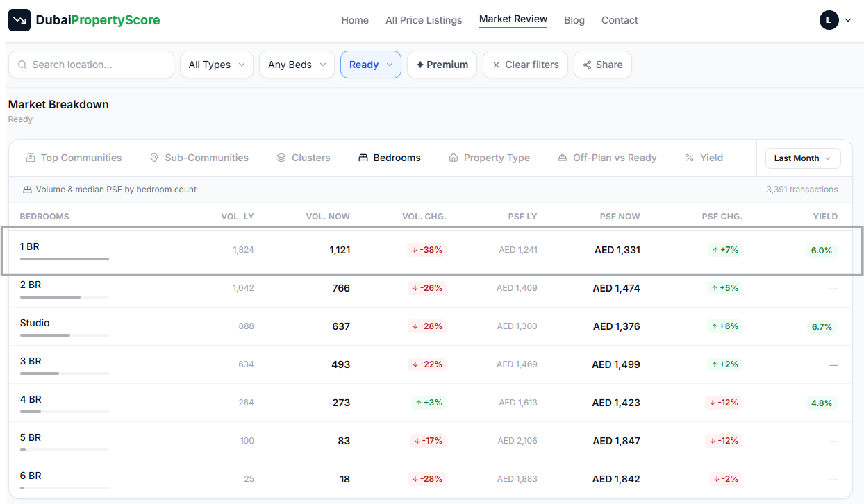The image size is (864, 504).
Task: Open the Blog link
Action: [574, 20]
